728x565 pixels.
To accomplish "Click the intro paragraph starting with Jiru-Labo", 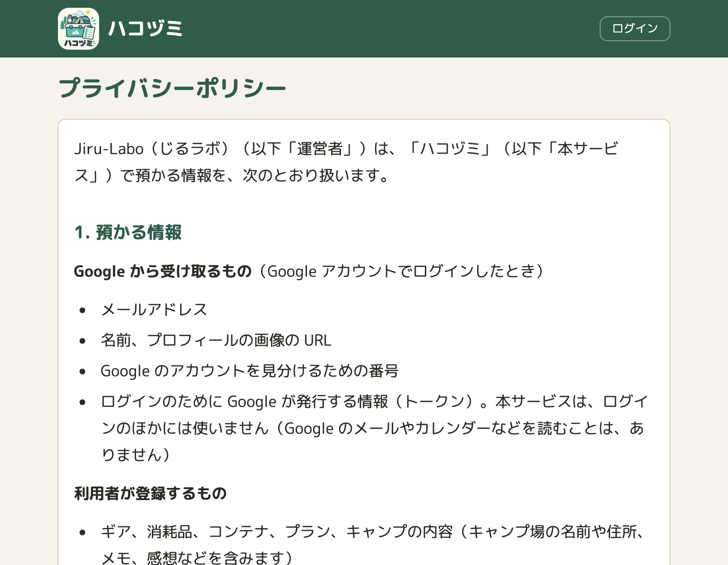I will 346,162.
